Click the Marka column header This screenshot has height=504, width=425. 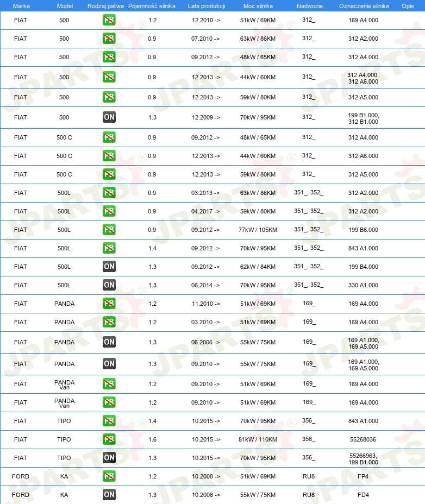[21, 6]
